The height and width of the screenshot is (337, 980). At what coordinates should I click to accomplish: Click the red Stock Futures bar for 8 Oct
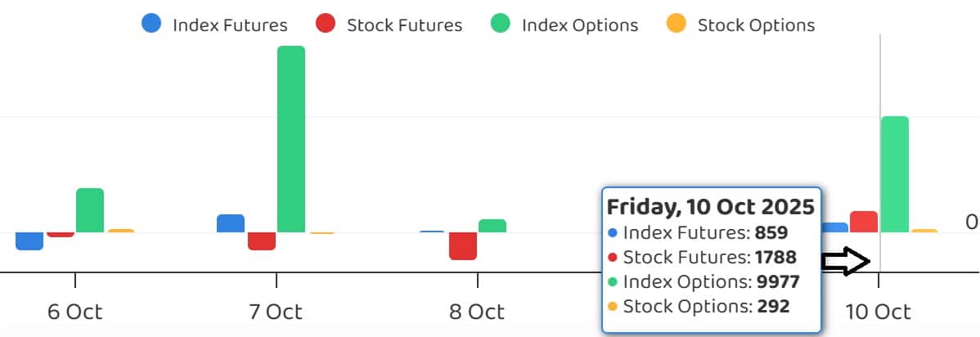tap(463, 245)
